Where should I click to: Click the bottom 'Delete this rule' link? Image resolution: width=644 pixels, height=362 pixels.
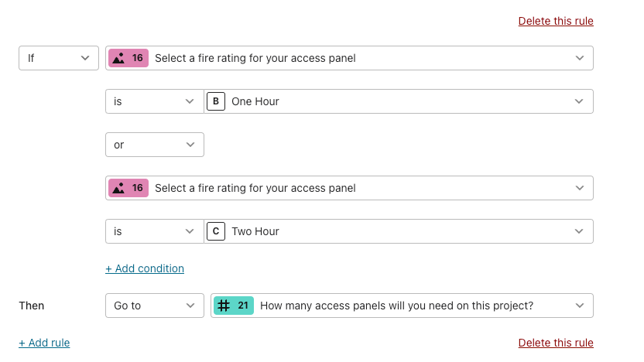point(556,343)
